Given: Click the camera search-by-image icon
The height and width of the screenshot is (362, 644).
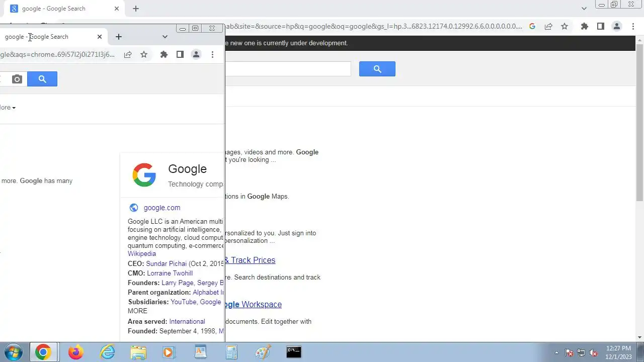Looking at the screenshot, I should (17, 79).
